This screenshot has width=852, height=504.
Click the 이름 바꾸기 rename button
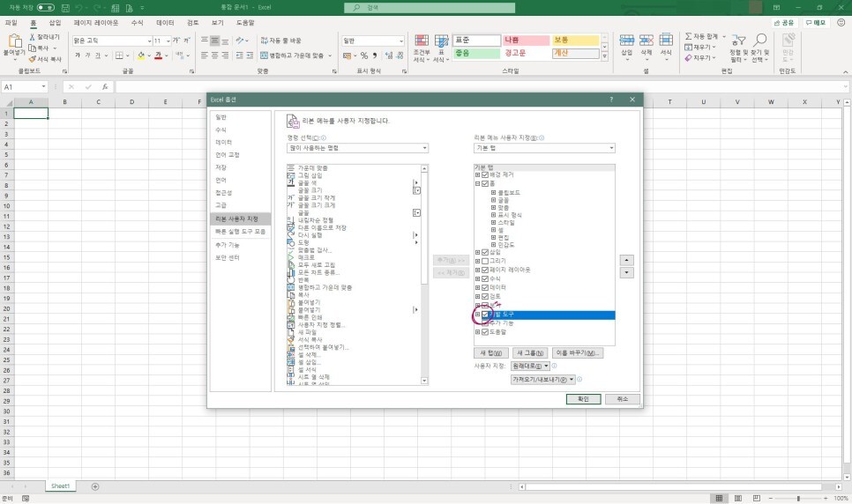pyautogui.click(x=577, y=353)
